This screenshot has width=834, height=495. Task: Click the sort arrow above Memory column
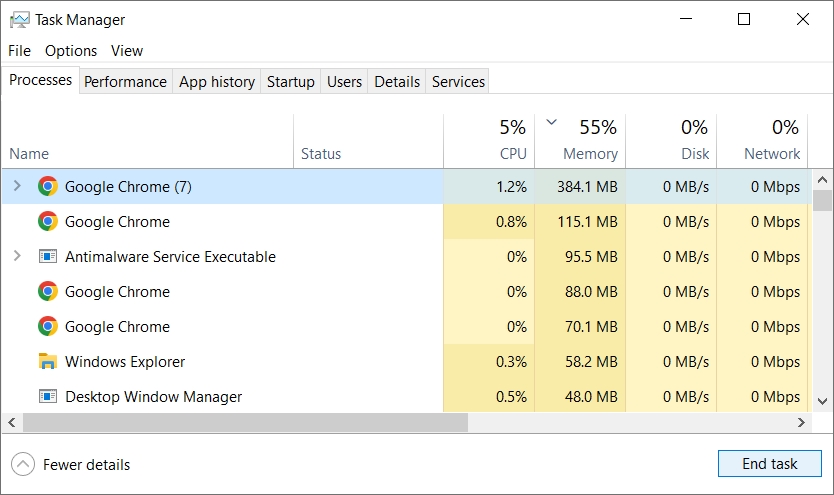tap(552, 122)
